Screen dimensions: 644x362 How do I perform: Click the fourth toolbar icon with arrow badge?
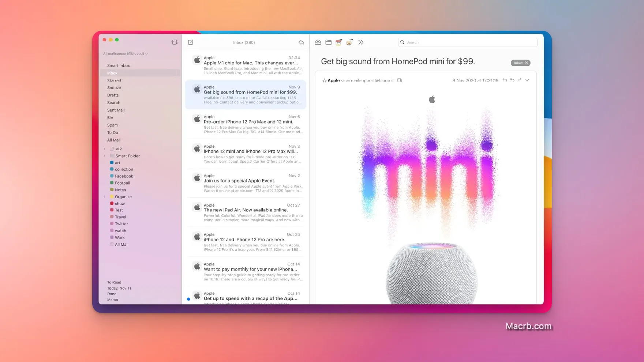tap(349, 42)
